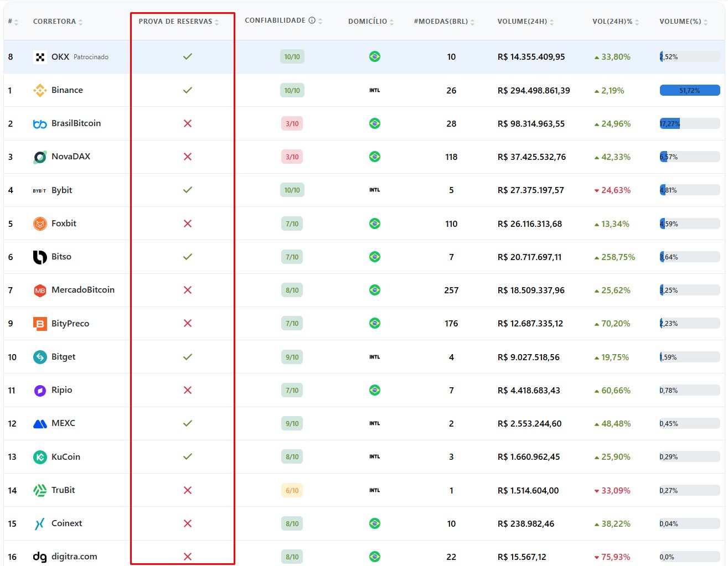
Task: Click the green checkmark in Bybit row
Action: point(188,190)
